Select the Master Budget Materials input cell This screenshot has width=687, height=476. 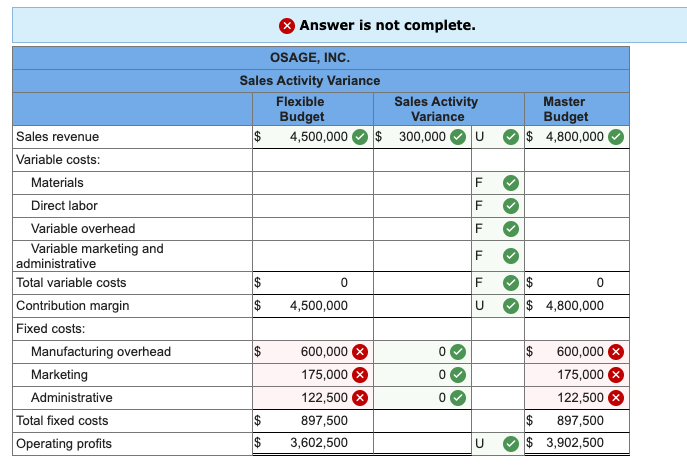click(577, 183)
